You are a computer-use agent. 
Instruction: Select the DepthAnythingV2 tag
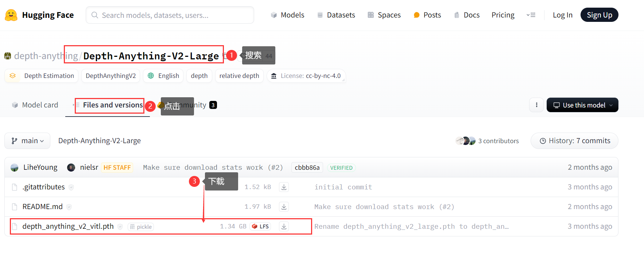coord(110,76)
